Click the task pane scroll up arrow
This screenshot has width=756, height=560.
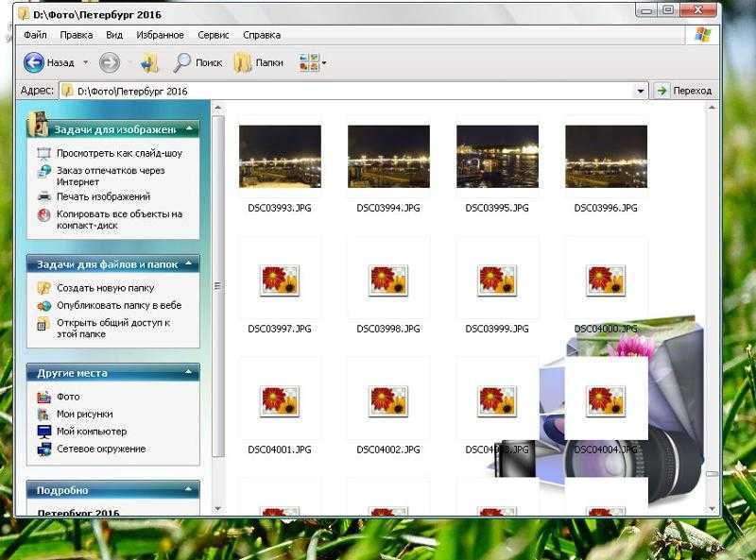click(x=218, y=108)
